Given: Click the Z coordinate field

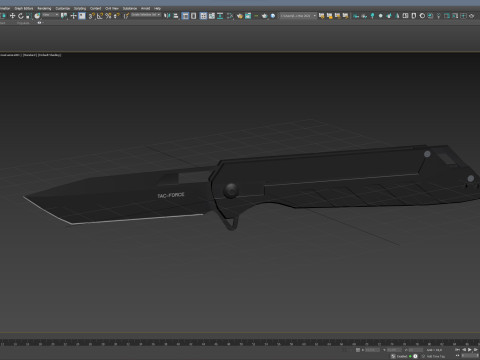Looking at the screenshot, I should coord(416,350).
